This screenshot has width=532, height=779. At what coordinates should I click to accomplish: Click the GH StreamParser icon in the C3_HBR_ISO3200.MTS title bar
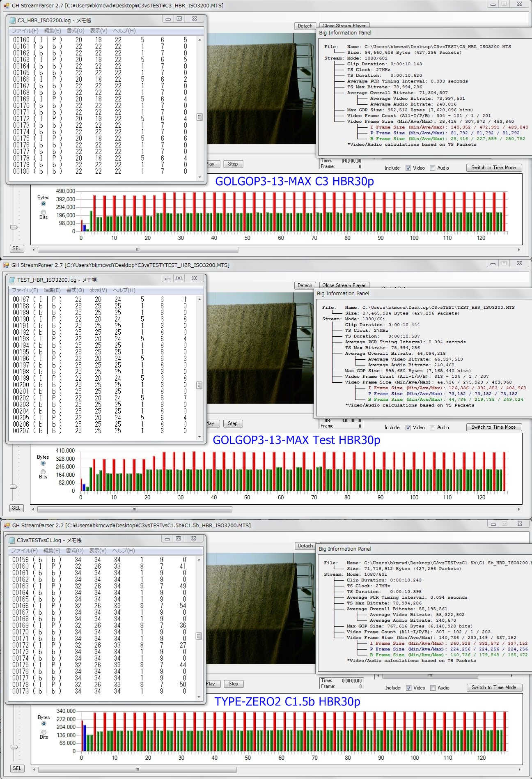[6, 6]
